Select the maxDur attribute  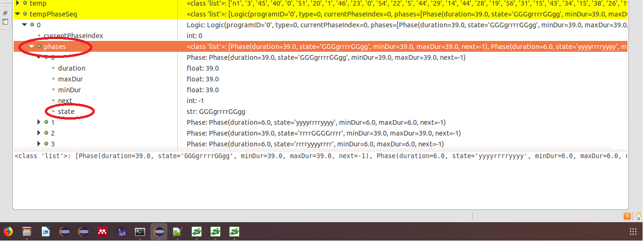pyautogui.click(x=70, y=79)
